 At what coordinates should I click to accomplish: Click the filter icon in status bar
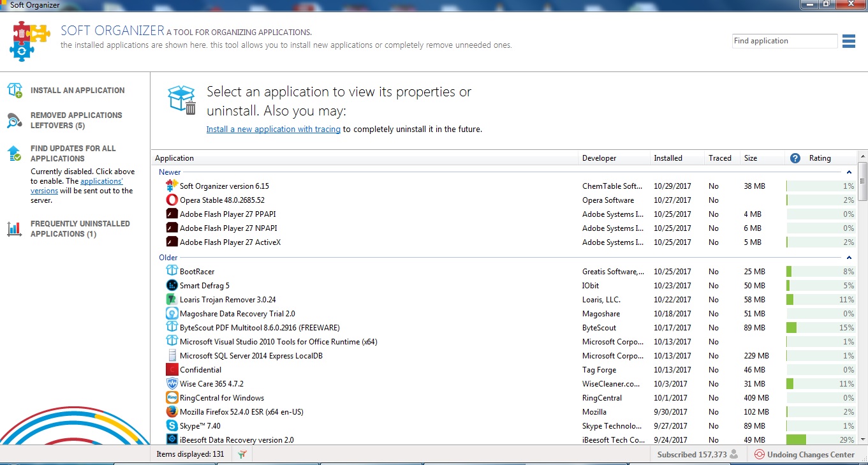coord(242,455)
